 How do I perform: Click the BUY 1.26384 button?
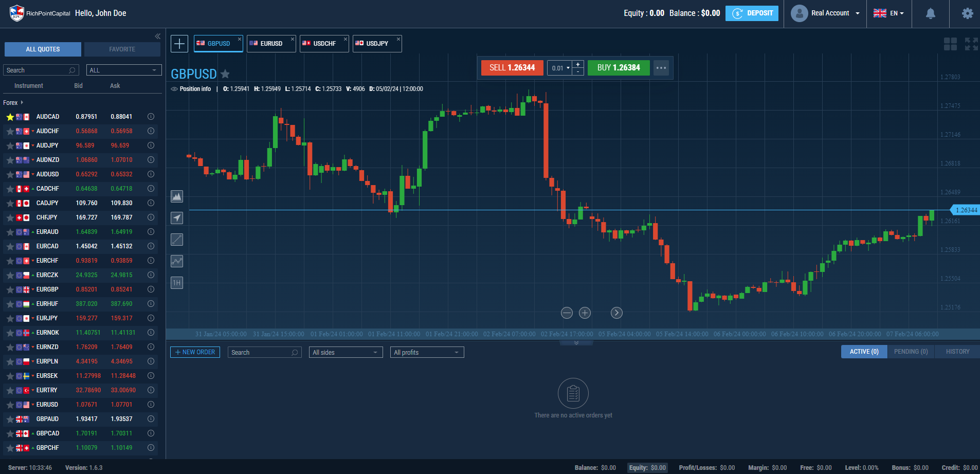coord(619,68)
